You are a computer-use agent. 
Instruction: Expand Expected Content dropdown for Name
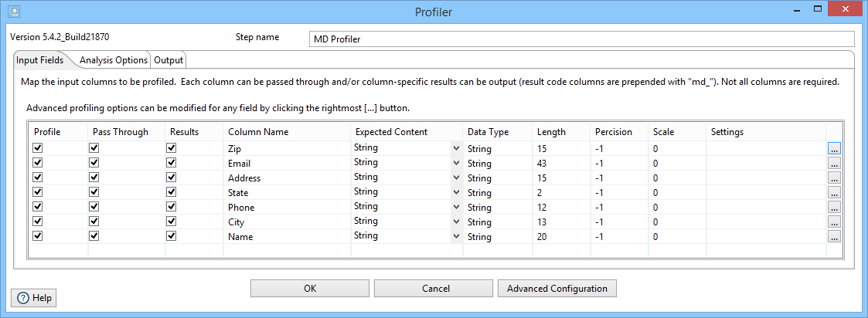(456, 236)
